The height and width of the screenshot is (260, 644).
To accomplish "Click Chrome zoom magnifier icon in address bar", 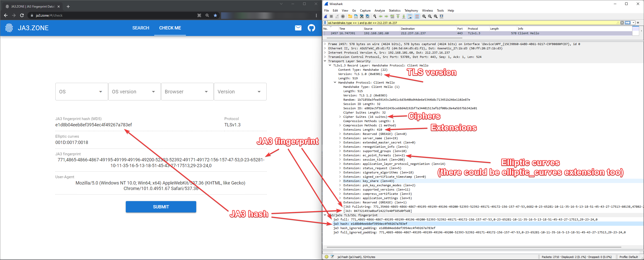I will 207,15.
